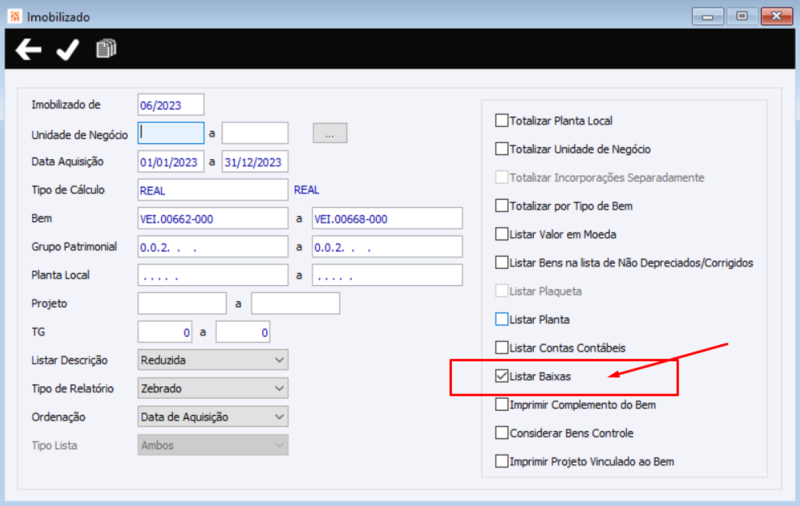Image resolution: width=800 pixels, height=506 pixels.
Task: Click the Imobilizado app icon in the title bar
Action: (x=15, y=16)
